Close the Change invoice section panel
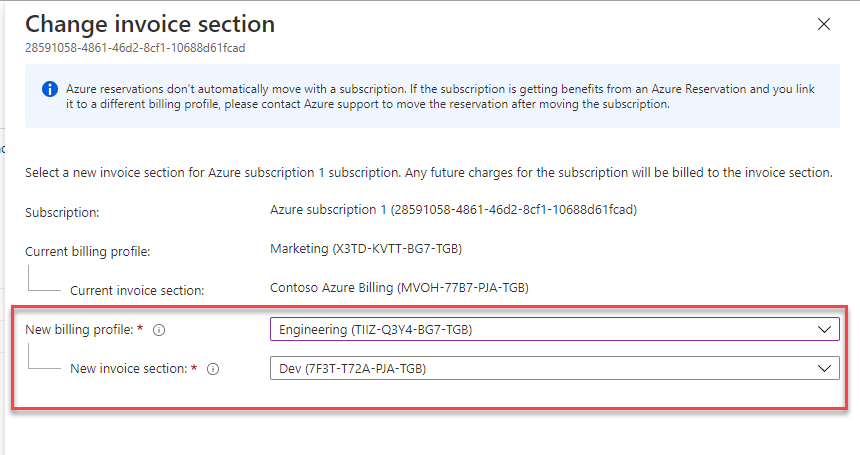The image size is (860, 455). click(x=824, y=24)
